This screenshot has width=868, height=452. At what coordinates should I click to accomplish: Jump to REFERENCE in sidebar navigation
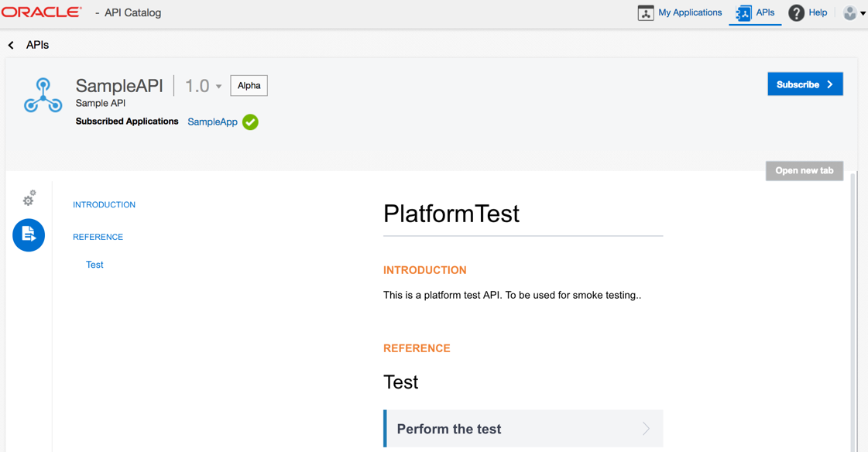pos(98,237)
